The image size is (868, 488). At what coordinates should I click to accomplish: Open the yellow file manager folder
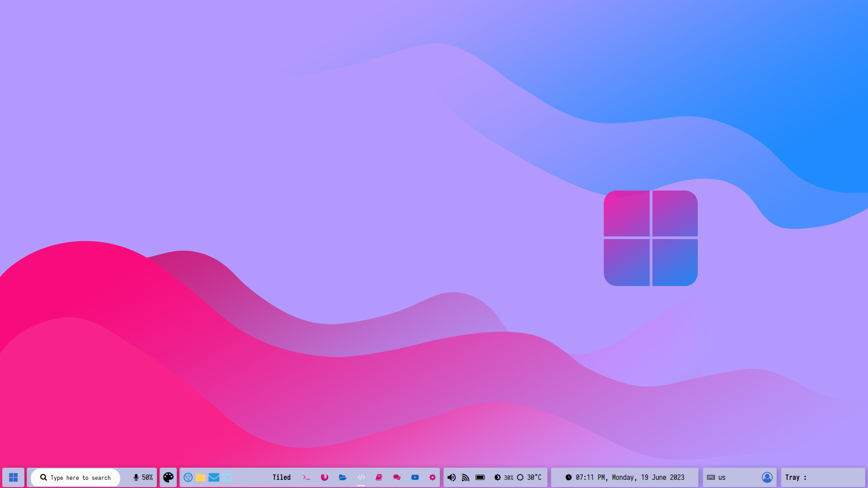pos(201,478)
